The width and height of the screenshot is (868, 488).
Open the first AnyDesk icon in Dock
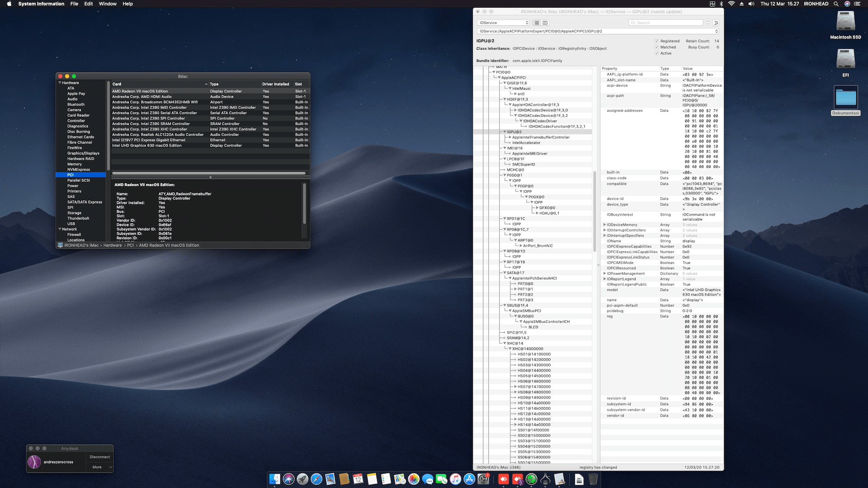coord(504,479)
